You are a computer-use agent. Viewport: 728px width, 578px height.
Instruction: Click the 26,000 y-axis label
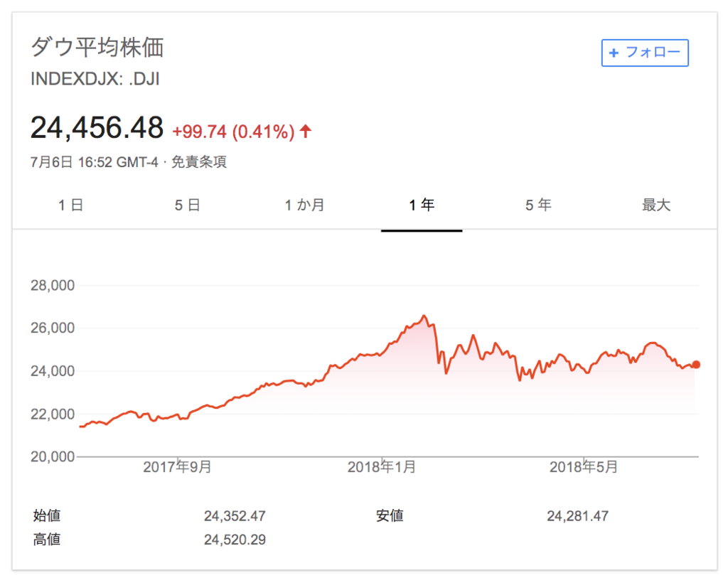(x=53, y=328)
